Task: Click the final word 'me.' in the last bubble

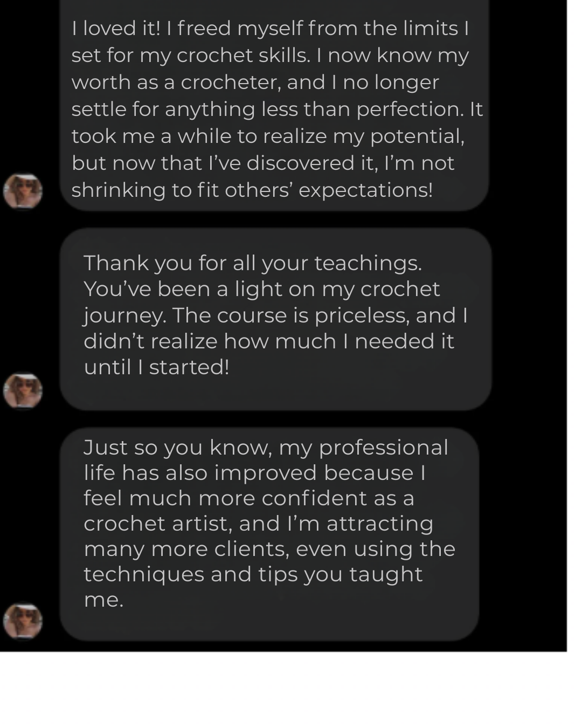Action: 103,600
